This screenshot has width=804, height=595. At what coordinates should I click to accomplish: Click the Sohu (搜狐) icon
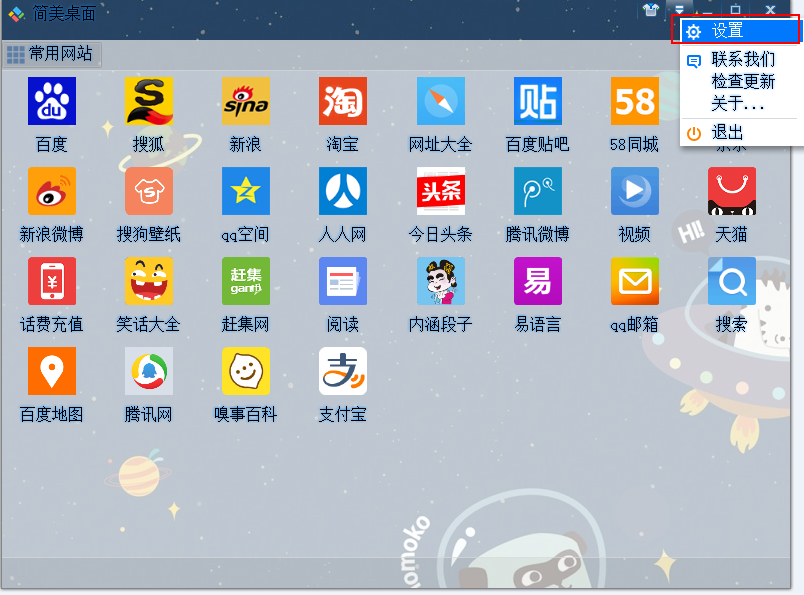(x=149, y=102)
